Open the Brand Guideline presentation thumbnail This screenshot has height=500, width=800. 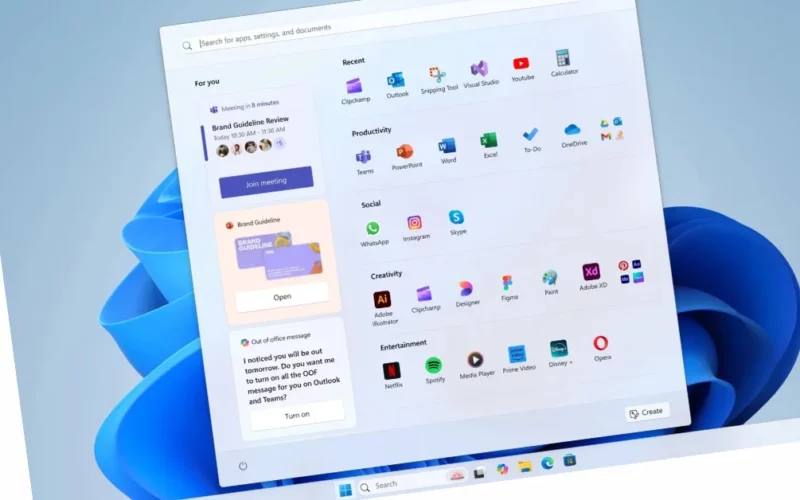(278, 256)
